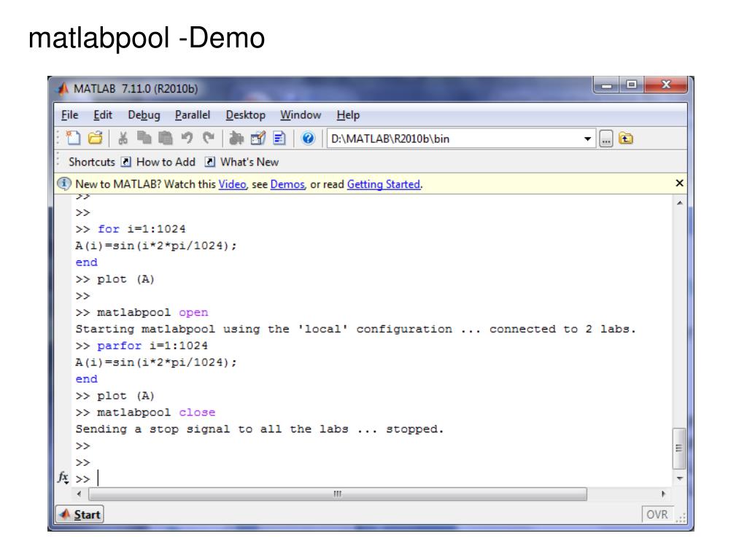Screen dimensions: 747x560
Task: Click the Shortcuts label in shortcut bar
Action: click(x=91, y=162)
